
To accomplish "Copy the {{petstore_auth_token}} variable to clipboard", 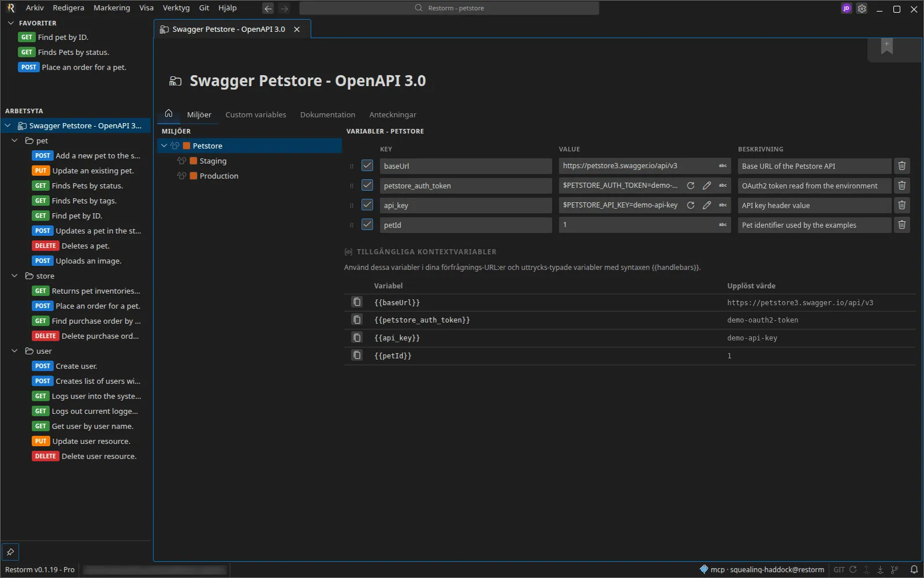I will [x=357, y=320].
